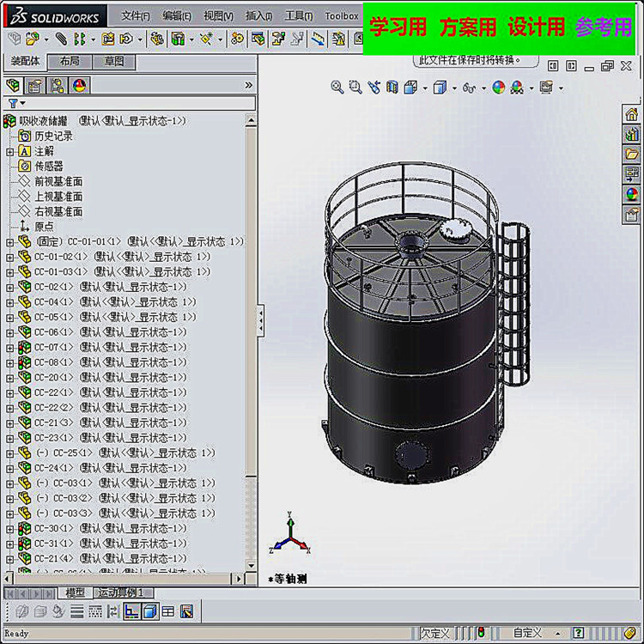Click the View Orientation cube icon
644x644 pixels.
410,87
